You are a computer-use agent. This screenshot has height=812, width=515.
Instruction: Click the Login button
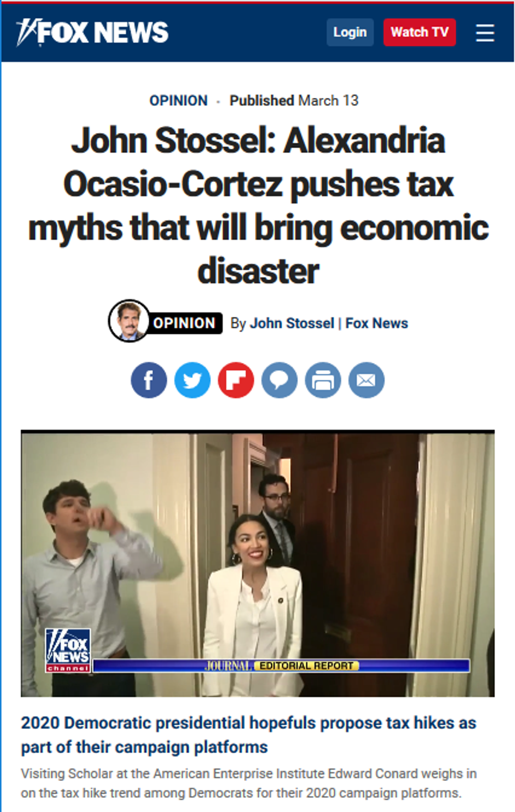pyautogui.click(x=350, y=32)
